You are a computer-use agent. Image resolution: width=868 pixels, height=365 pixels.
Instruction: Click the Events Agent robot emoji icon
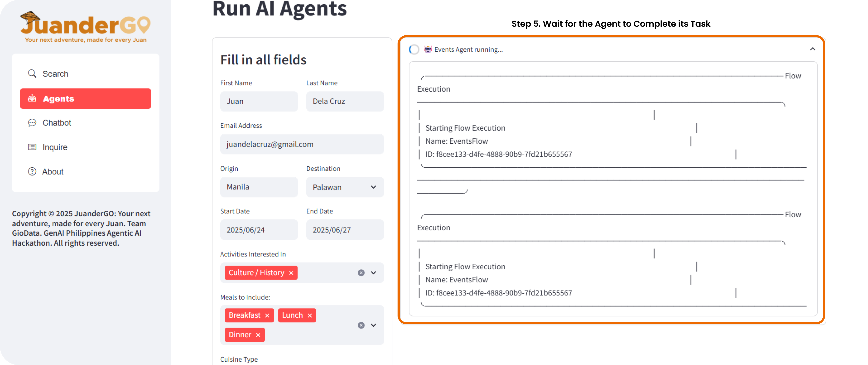[428, 49]
